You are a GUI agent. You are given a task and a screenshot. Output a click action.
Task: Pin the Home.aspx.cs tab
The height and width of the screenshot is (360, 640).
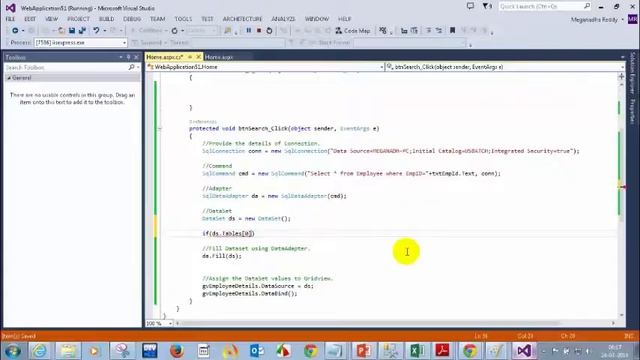pyautogui.click(x=190, y=57)
